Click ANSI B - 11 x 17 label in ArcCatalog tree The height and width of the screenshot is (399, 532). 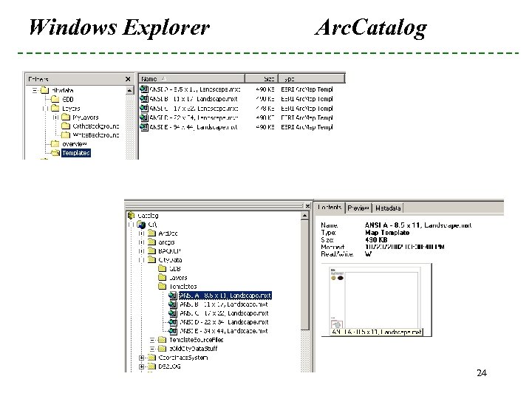click(x=224, y=304)
